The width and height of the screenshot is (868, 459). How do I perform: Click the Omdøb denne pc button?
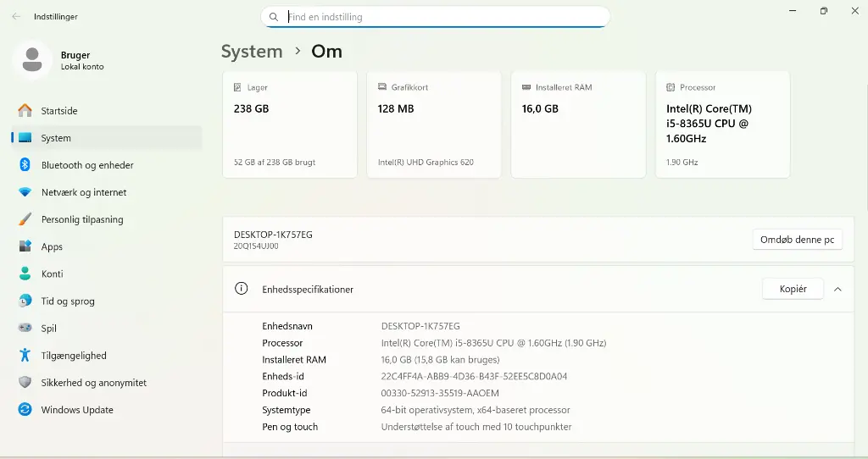(797, 240)
